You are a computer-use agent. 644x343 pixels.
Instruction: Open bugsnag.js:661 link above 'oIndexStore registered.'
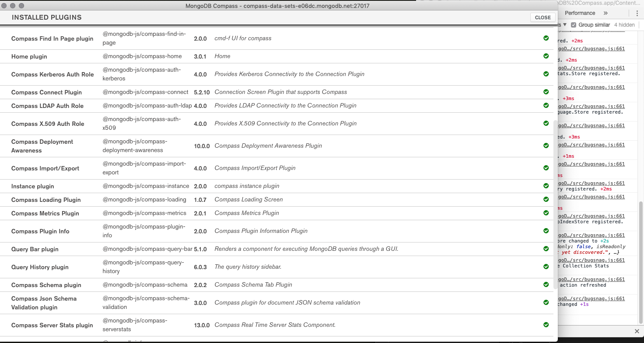tap(591, 216)
